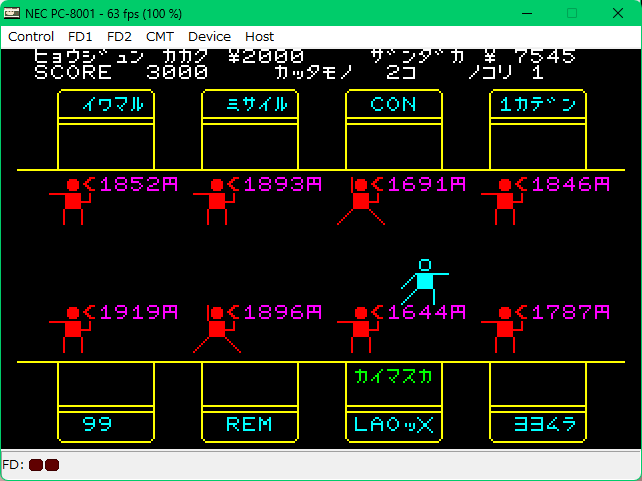Click the NEC PC-8001 window title icon

point(12,13)
